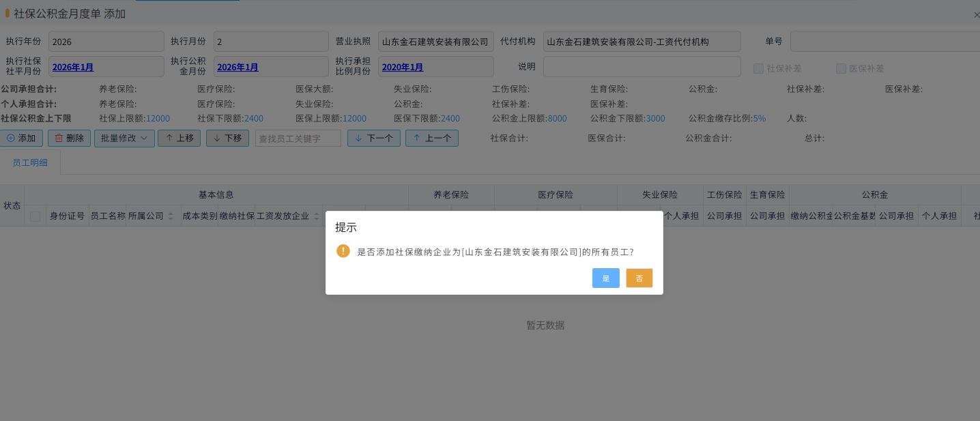Click the 公积金基数 column header

pyautogui.click(x=854, y=216)
